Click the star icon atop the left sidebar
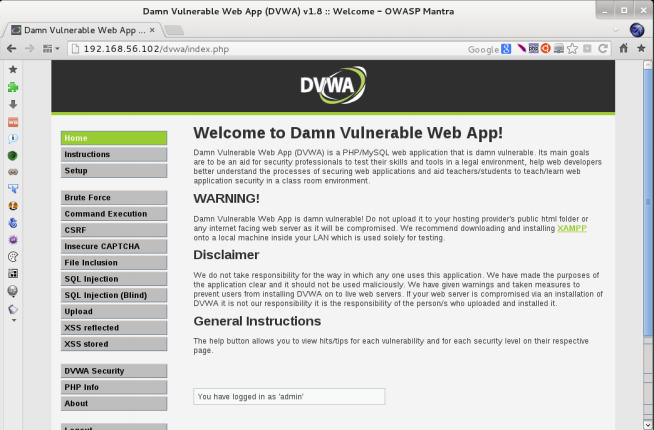The width and height of the screenshot is (654, 430). 13,70
